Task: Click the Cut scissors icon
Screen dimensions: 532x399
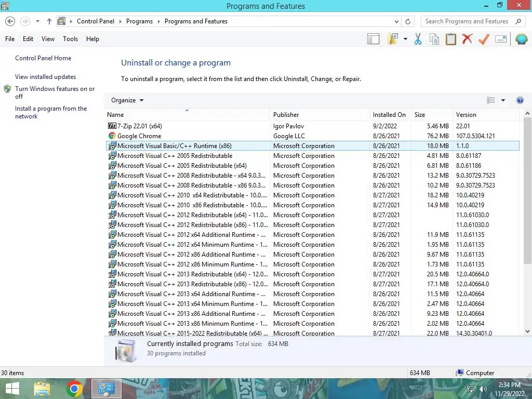Action: 418,39
